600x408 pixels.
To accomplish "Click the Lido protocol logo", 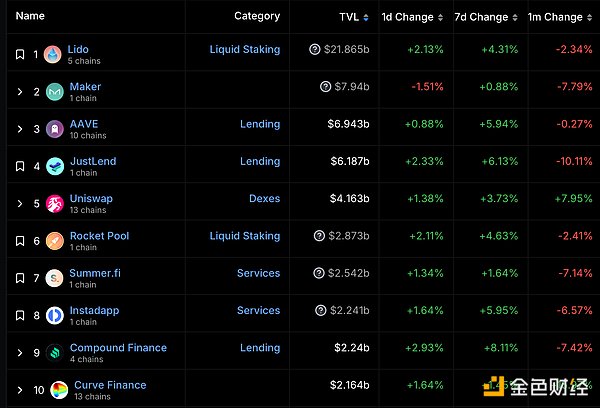I will click(x=52, y=55).
